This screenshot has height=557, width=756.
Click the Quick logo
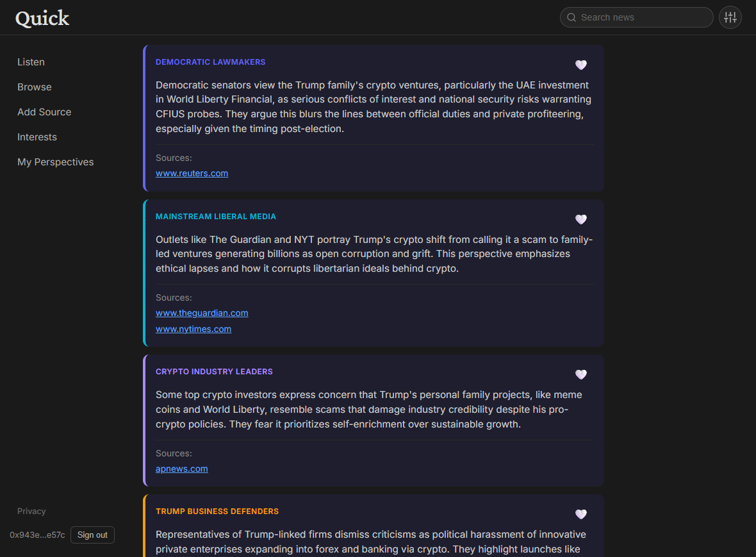(42, 18)
